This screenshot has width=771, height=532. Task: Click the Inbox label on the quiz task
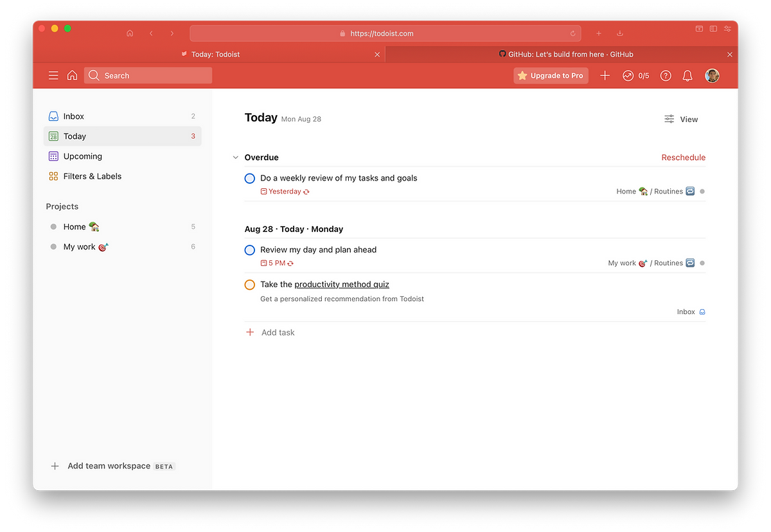click(691, 312)
